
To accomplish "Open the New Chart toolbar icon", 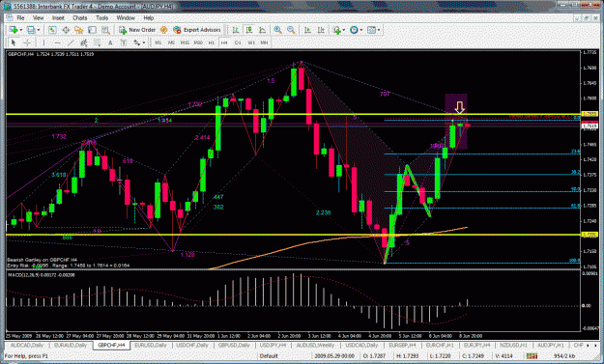I will coord(14,30).
